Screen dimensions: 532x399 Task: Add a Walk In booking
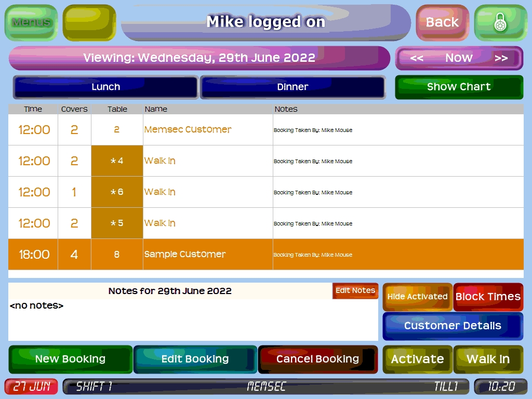(x=488, y=359)
